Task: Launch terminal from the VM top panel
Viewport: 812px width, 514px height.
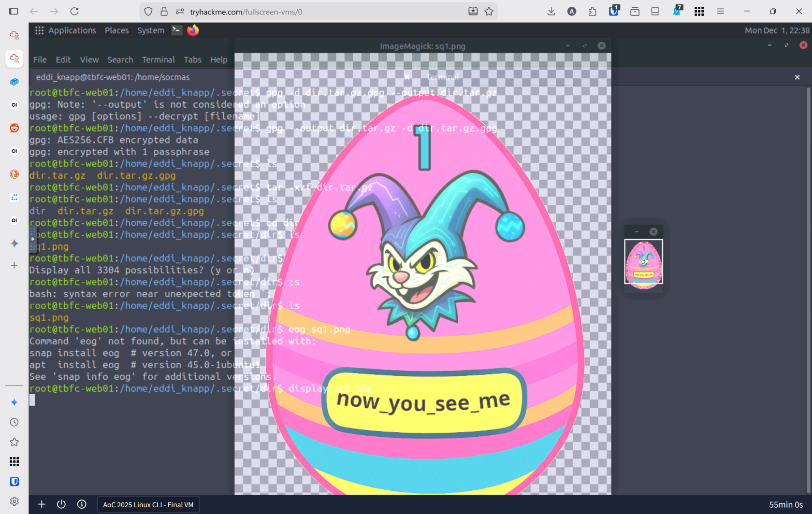Action: (177, 30)
